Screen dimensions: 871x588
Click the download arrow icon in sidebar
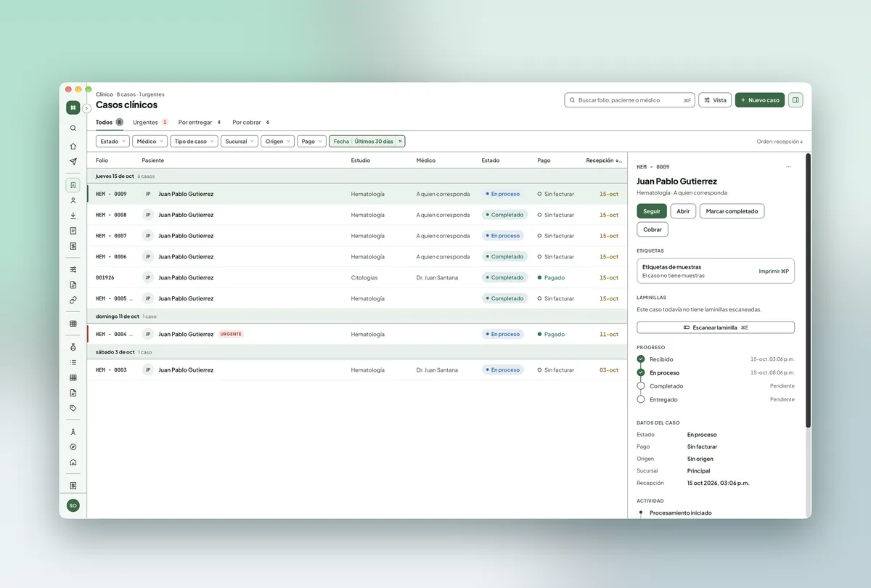(73, 216)
